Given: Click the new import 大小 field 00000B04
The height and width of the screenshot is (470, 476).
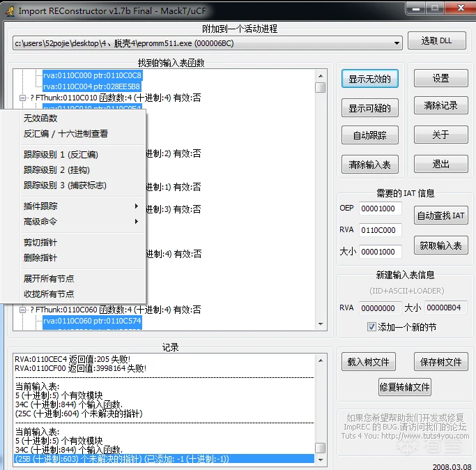Looking at the screenshot, I should tap(445, 308).
